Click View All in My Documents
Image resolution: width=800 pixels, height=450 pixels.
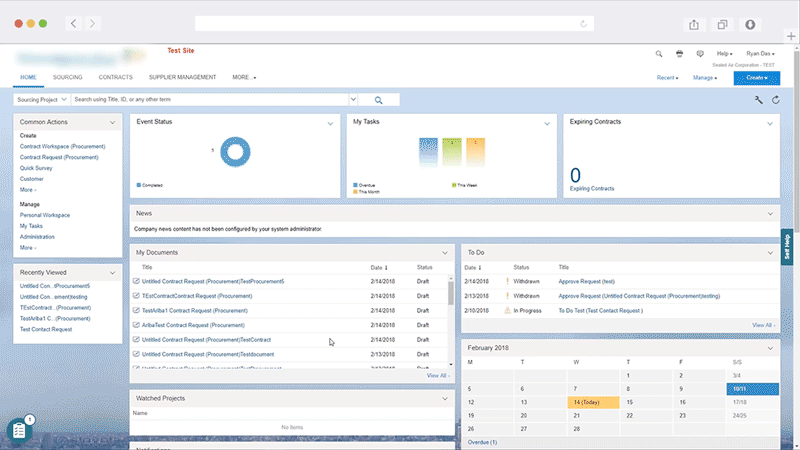(438, 376)
